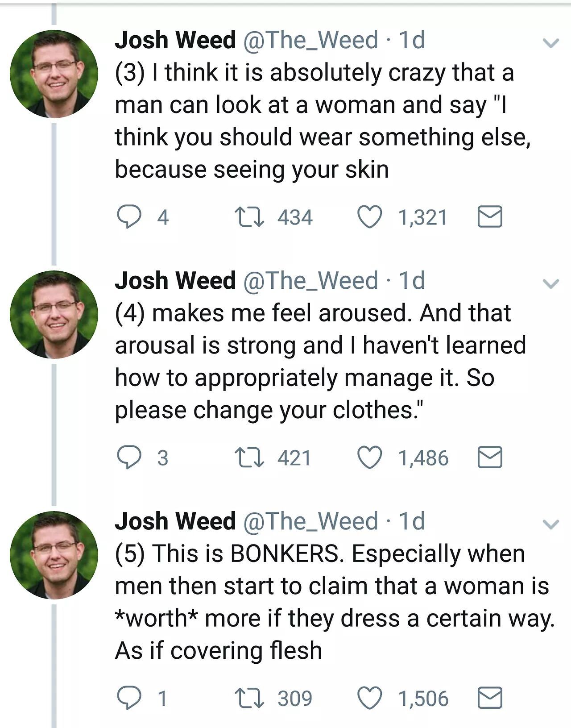Screen dimensions: 571x728
Task: Share tweet (4) by direct message
Action: (490, 458)
